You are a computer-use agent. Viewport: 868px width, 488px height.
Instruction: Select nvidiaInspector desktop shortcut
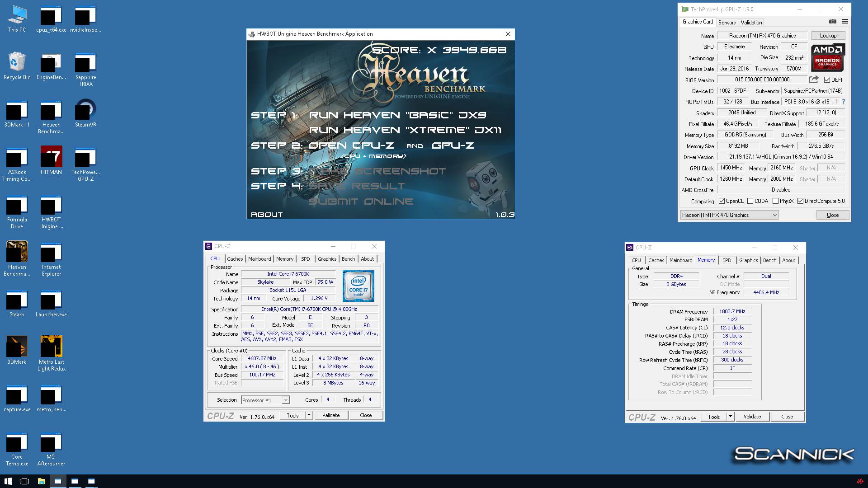[x=85, y=19]
